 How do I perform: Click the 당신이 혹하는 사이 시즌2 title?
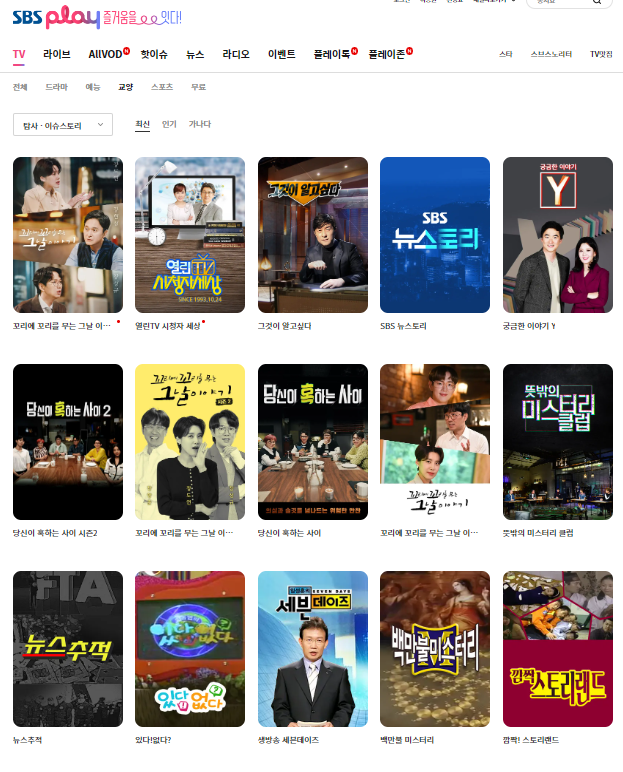pos(55,533)
